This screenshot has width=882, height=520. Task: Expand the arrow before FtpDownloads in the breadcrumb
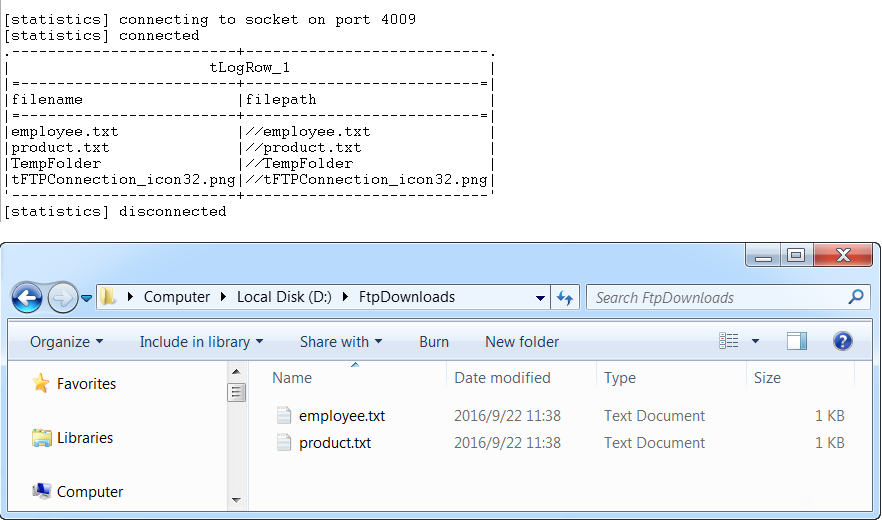pyautogui.click(x=345, y=297)
